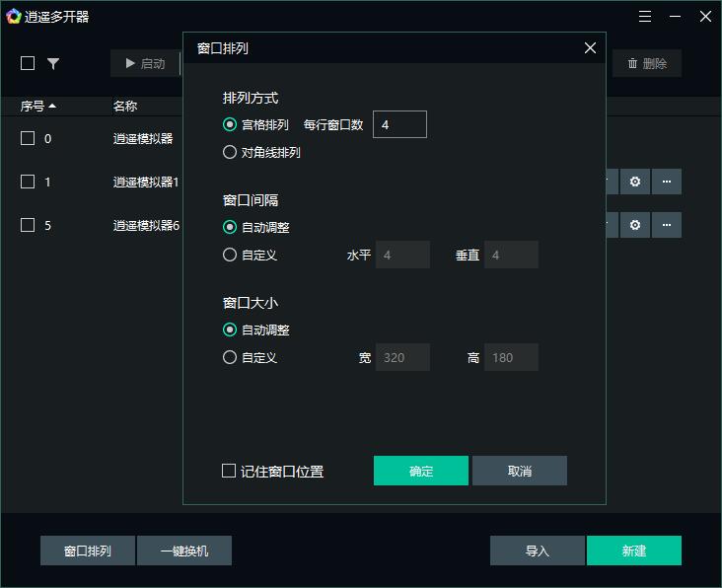Viewport: 722px width, 588px height.
Task: Open settings gear for 逍遥模拟器1
Action: pos(635,182)
